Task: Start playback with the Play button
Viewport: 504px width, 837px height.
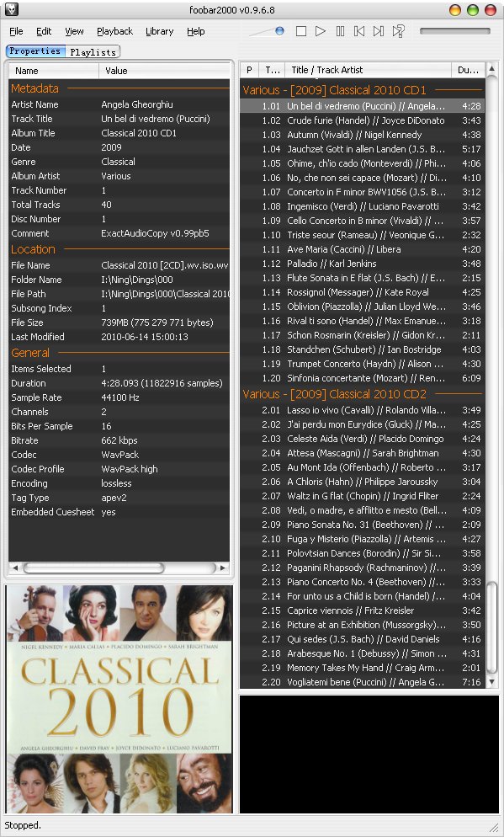Action: pos(321,31)
